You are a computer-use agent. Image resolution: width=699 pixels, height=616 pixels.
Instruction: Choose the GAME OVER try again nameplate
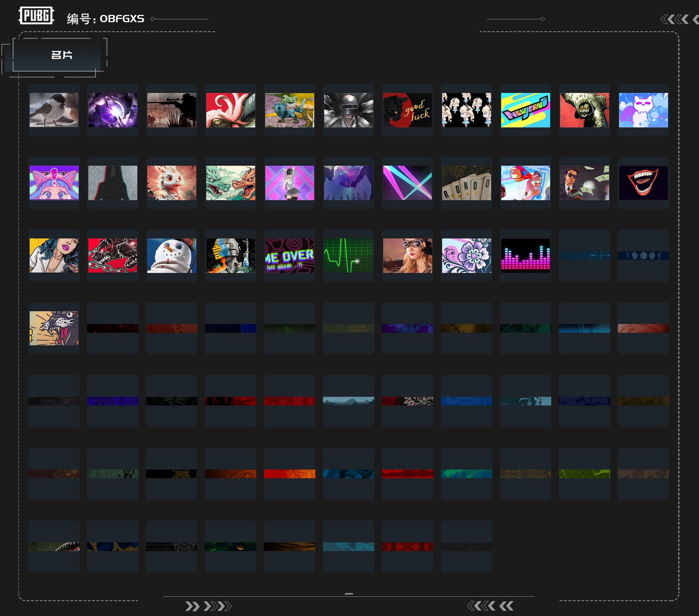[289, 255]
